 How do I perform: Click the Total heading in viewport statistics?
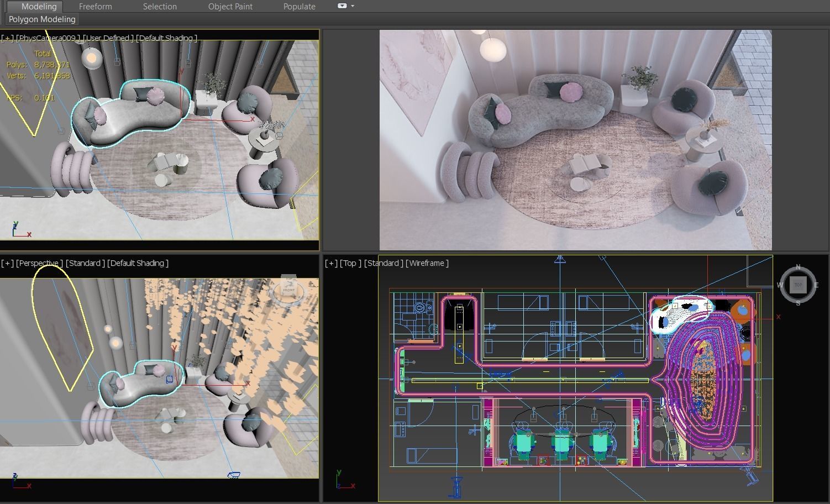click(43, 54)
